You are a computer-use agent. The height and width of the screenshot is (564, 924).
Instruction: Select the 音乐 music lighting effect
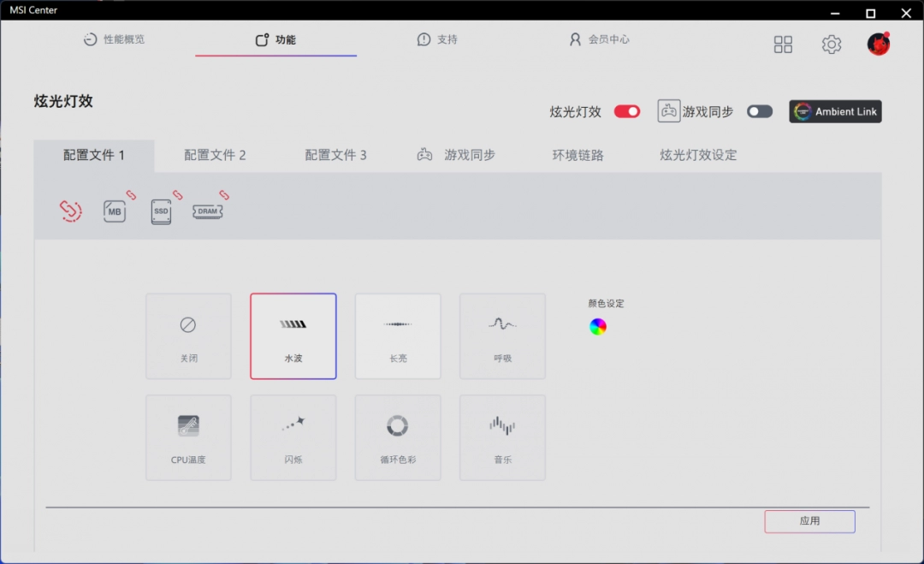[x=502, y=436]
